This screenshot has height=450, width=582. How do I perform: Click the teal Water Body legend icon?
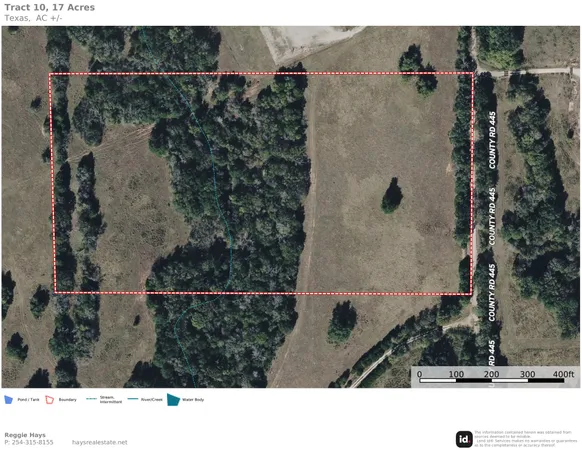tap(173, 400)
